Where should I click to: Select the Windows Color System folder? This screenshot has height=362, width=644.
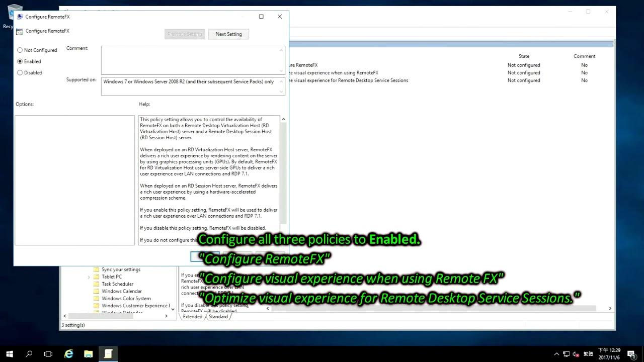click(126, 299)
